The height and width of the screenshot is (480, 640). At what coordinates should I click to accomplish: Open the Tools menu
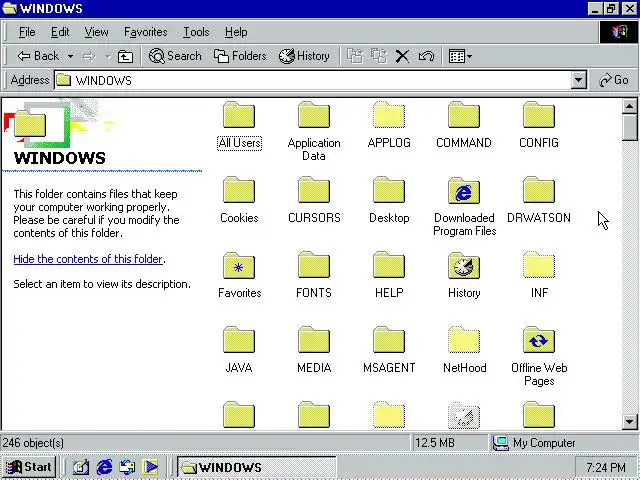(196, 32)
